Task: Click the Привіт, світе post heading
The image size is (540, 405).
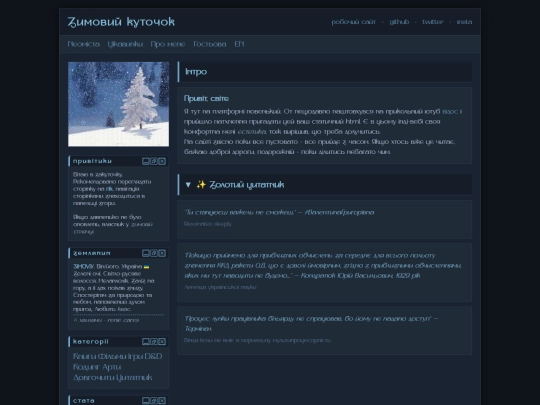Action: coord(206,98)
